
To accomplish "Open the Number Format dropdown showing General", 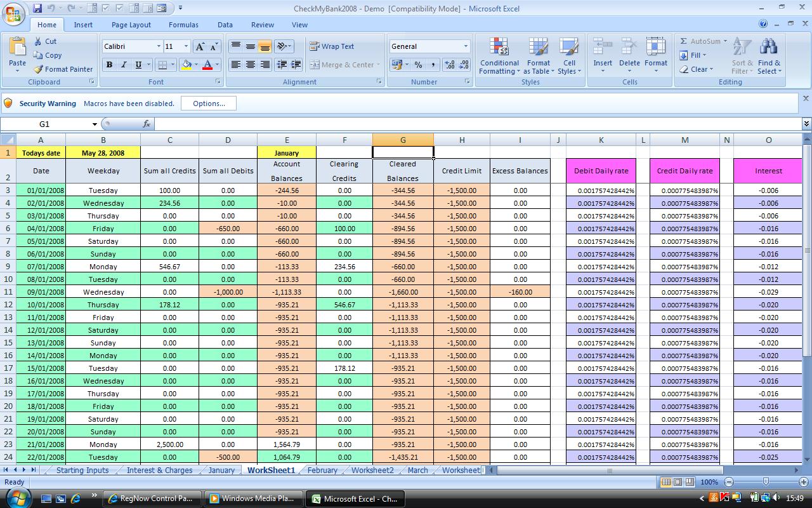I will click(429, 46).
